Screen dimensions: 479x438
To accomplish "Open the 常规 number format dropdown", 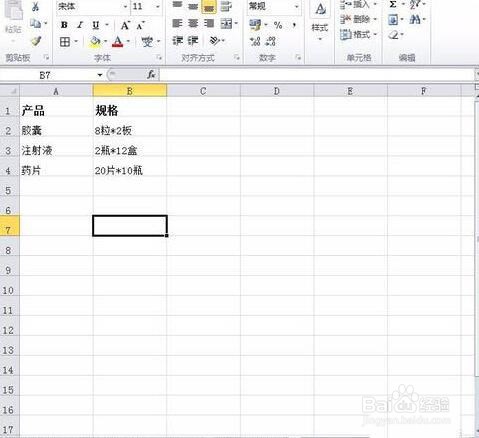I will coord(297,6).
